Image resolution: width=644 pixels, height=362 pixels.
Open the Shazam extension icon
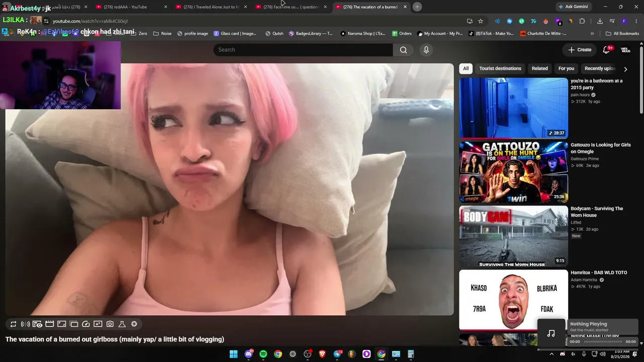tap(509, 21)
